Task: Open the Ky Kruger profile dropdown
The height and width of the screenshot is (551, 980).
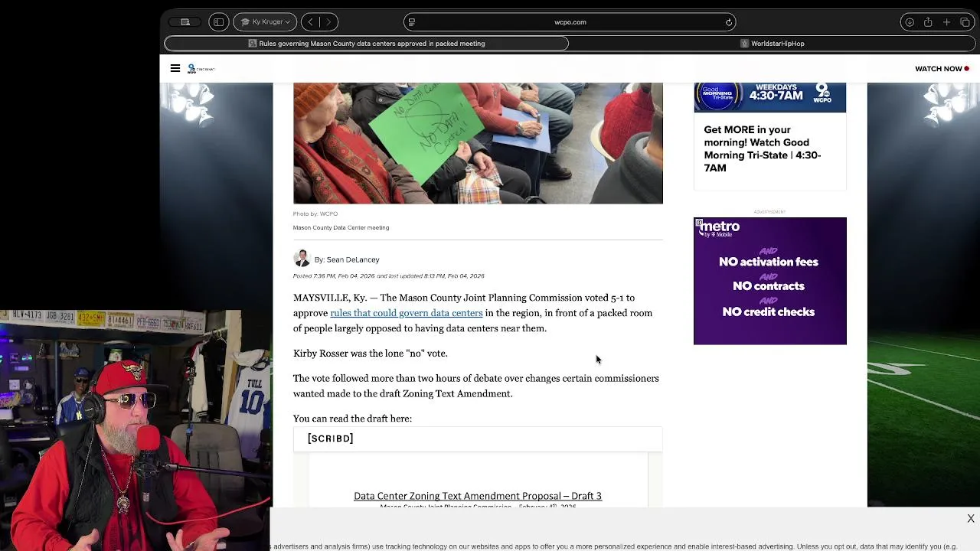Action: 265,22
